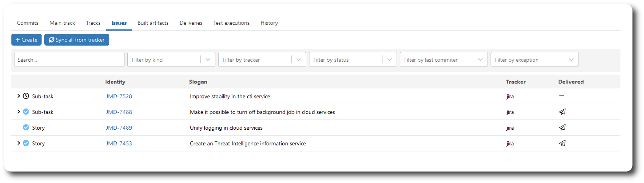Expand the JMD-7528 sub-task row
The image size is (644, 183).
19,96
